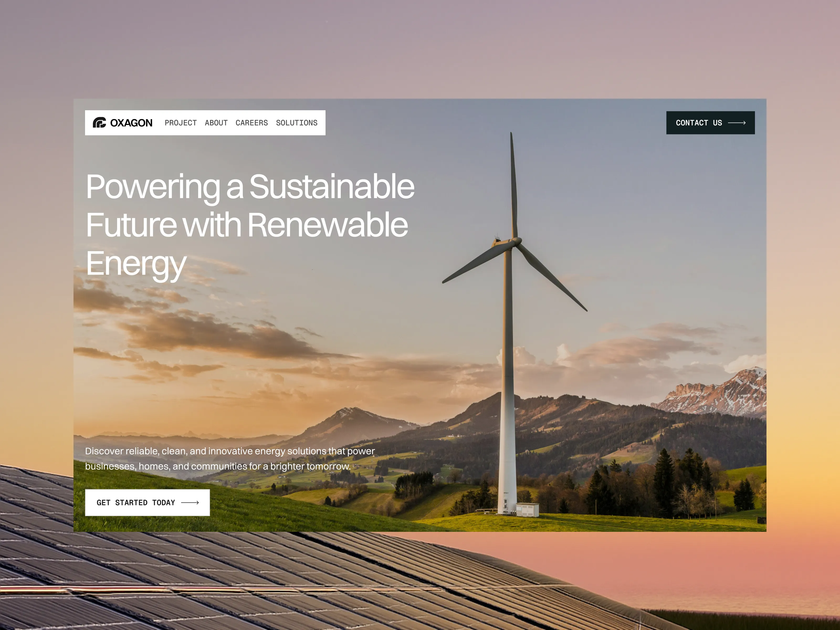Select SOLUTIONS in the navigation bar
This screenshot has height=630, width=840.
(297, 123)
